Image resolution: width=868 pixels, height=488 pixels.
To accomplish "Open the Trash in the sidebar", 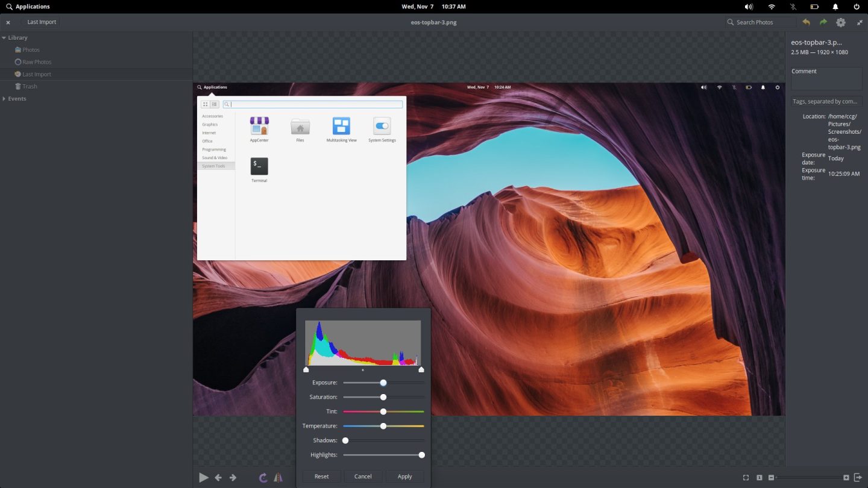I will [30, 86].
